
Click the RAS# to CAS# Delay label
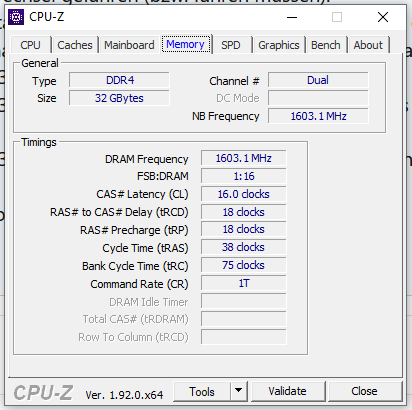coord(119,212)
